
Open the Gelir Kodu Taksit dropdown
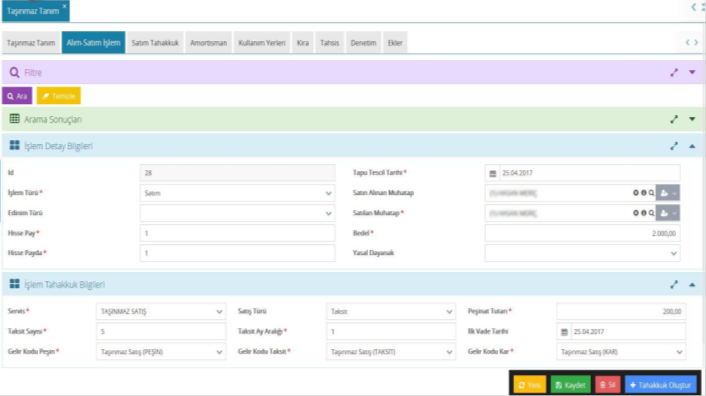coord(391,352)
